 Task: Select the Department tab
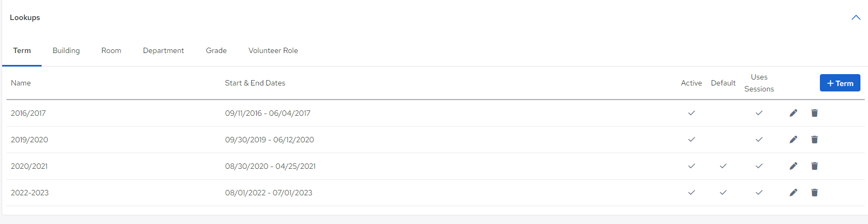tap(163, 50)
